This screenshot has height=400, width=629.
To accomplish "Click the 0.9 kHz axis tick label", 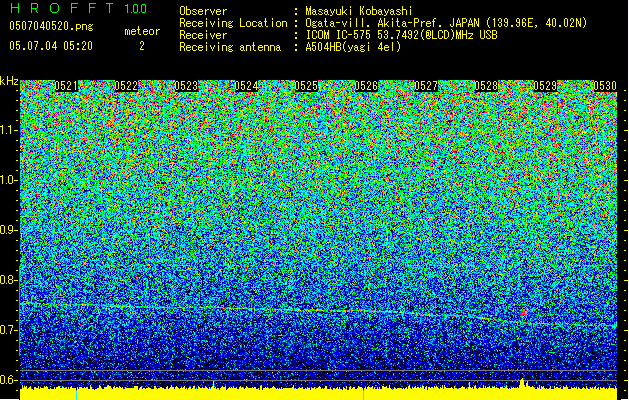I will tap(8, 230).
